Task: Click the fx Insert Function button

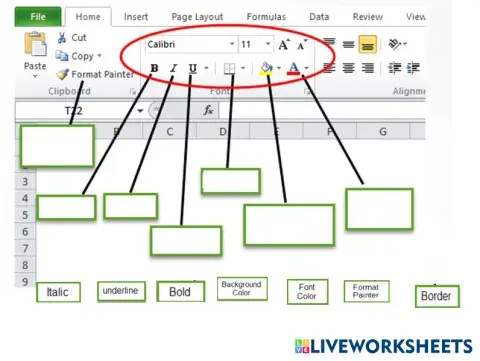Action: point(208,110)
